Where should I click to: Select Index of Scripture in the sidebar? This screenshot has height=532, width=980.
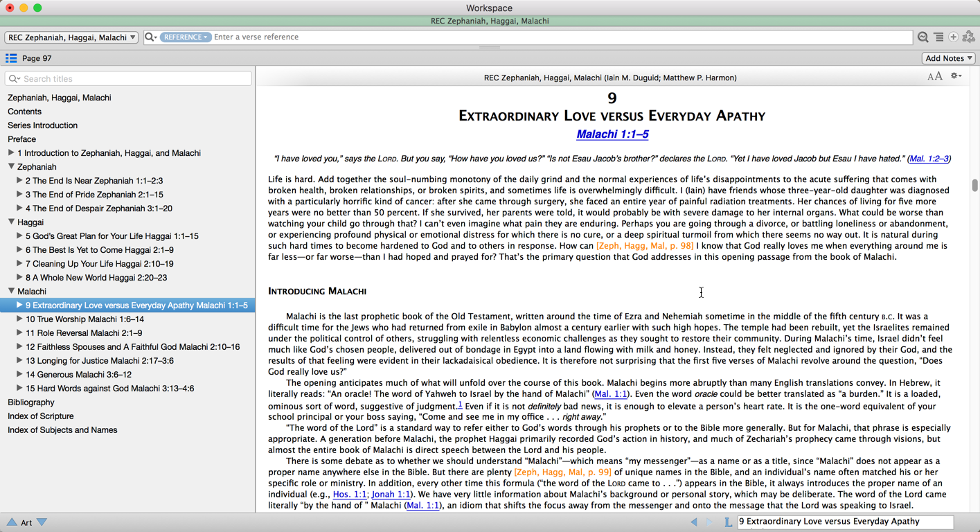click(40, 416)
